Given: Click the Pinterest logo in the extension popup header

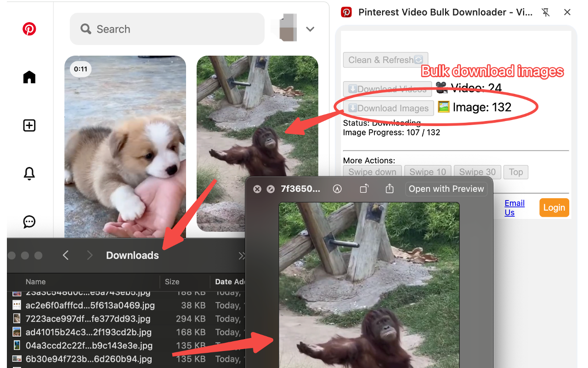Looking at the screenshot, I should (345, 12).
